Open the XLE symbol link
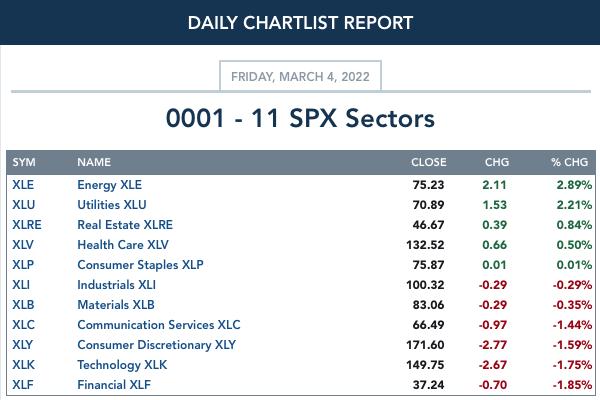Screen dimensions: 600x400 [23, 185]
